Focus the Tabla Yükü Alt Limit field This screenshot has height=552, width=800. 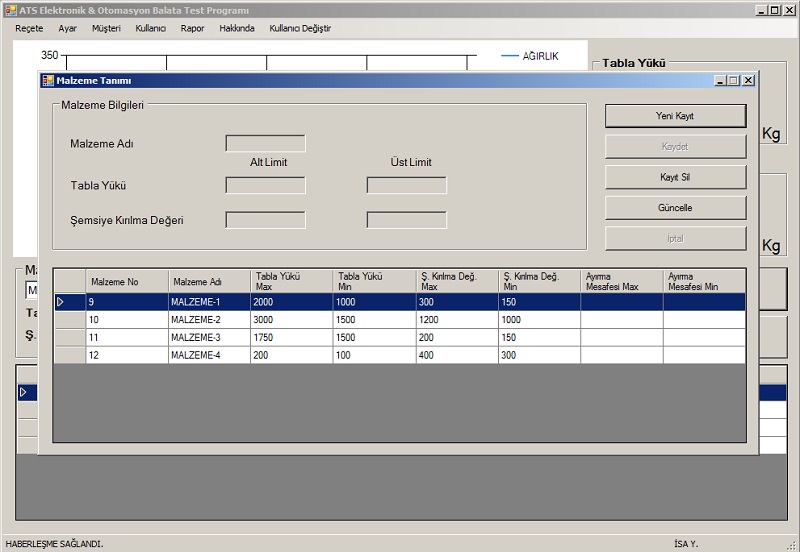click(x=265, y=185)
